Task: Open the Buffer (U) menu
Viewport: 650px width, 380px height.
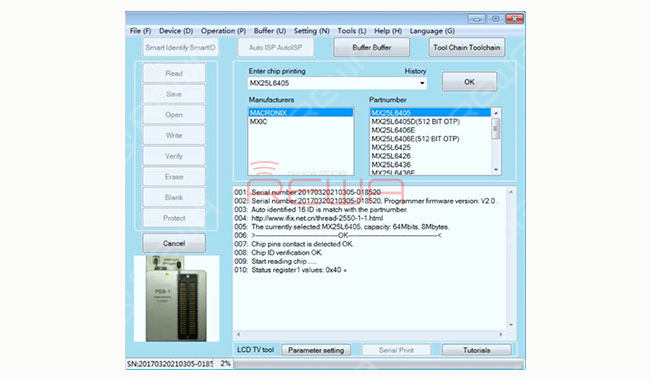Action: [x=269, y=31]
